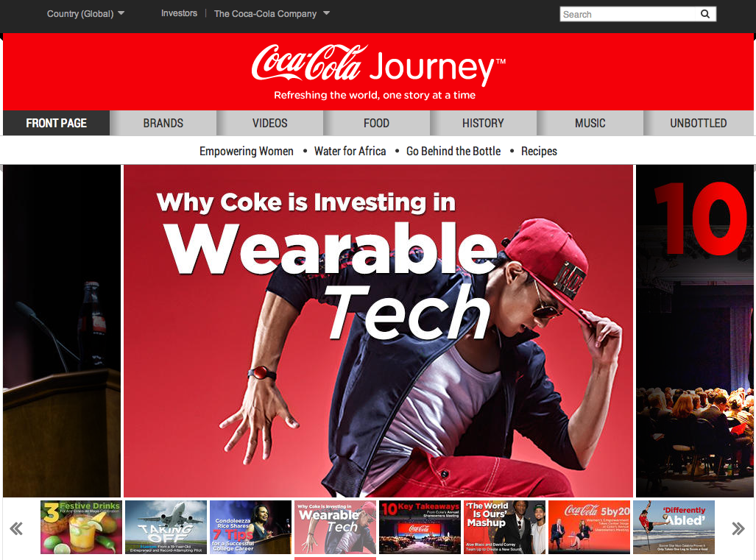
Task: Open the 10 Key Takeaways thumbnail
Action: (420, 527)
